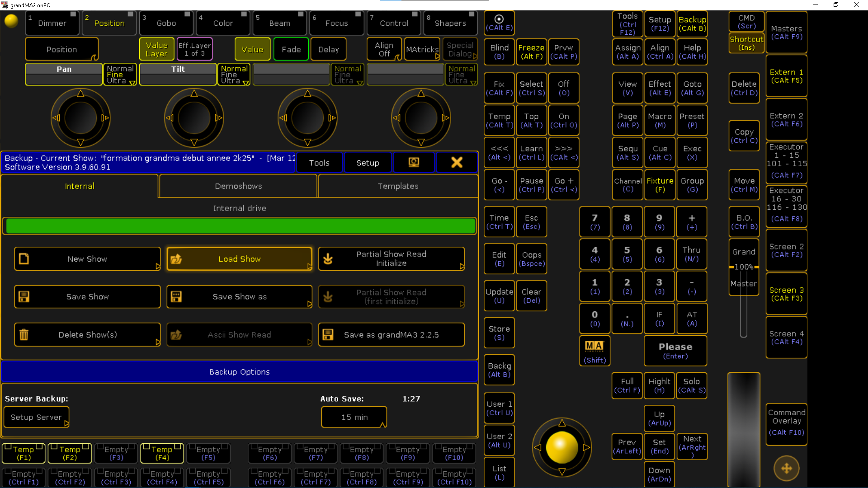Click the Save Show floppy disk icon
The image size is (868, 488).
click(24, 296)
